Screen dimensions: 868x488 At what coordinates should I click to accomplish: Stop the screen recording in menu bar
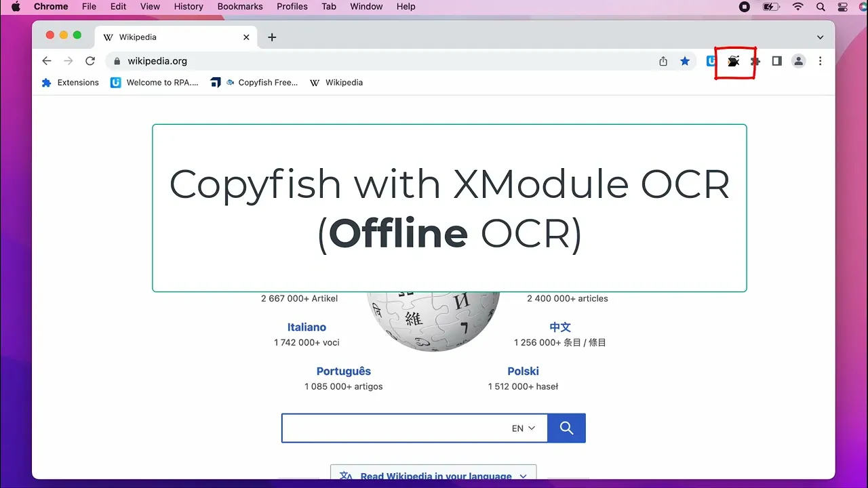745,7
